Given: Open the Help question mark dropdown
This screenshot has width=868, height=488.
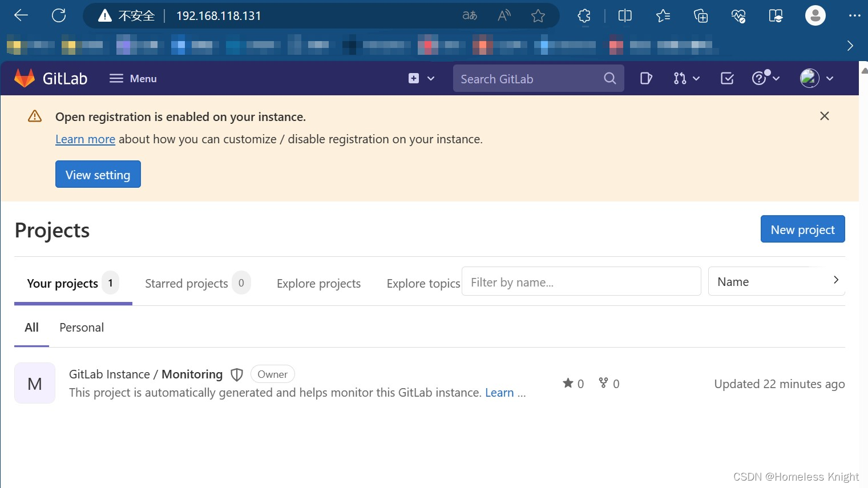Looking at the screenshot, I should tap(765, 78).
